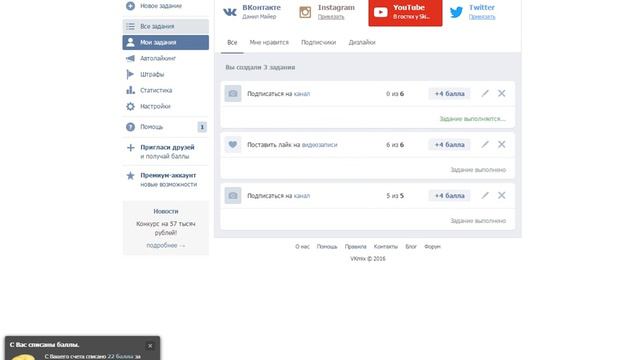Viewport: 640px width, 360px height.
Task: Switch to the Подписчики tab
Action: (x=318, y=42)
